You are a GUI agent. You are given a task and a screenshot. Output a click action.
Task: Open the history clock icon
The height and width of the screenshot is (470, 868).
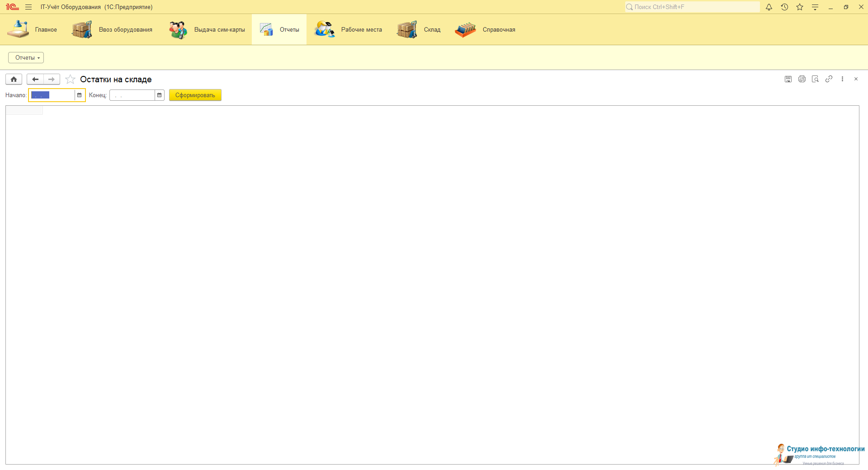784,7
